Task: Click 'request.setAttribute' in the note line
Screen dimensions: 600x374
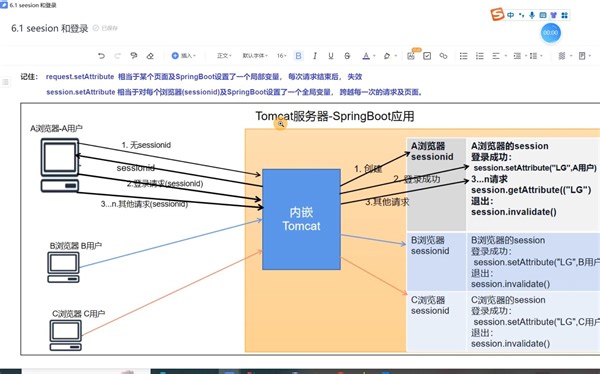Action: (80, 77)
